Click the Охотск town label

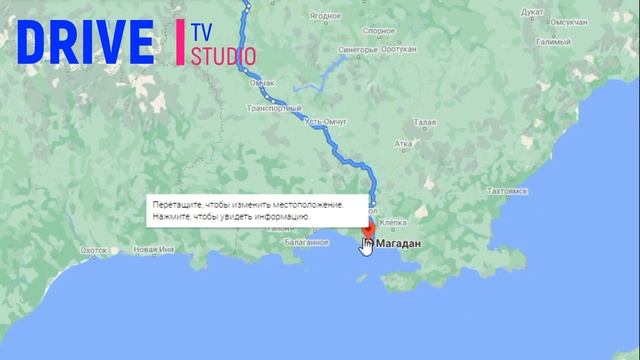[93, 250]
